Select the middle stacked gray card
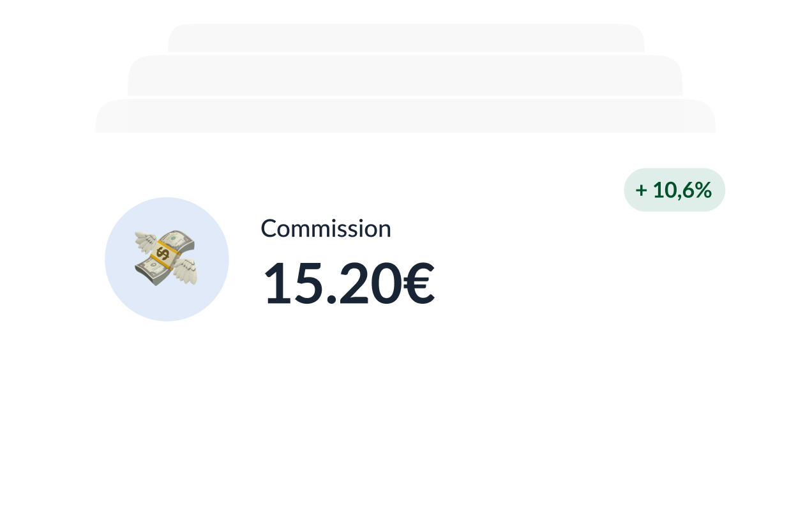 (x=405, y=75)
